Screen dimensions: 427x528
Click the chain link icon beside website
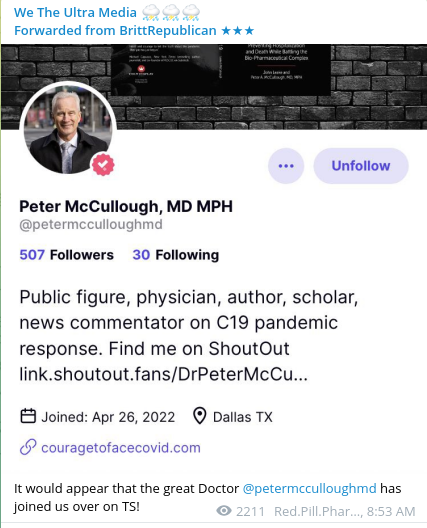coord(28,447)
